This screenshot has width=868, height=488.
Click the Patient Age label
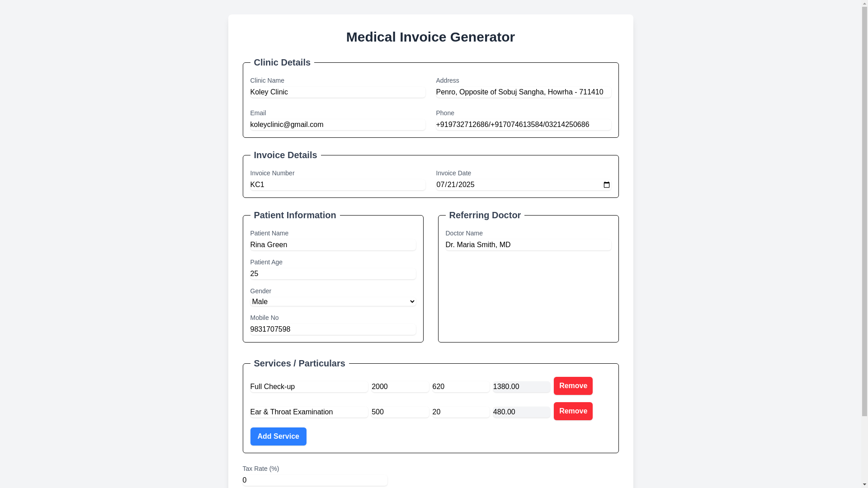pos(266,262)
